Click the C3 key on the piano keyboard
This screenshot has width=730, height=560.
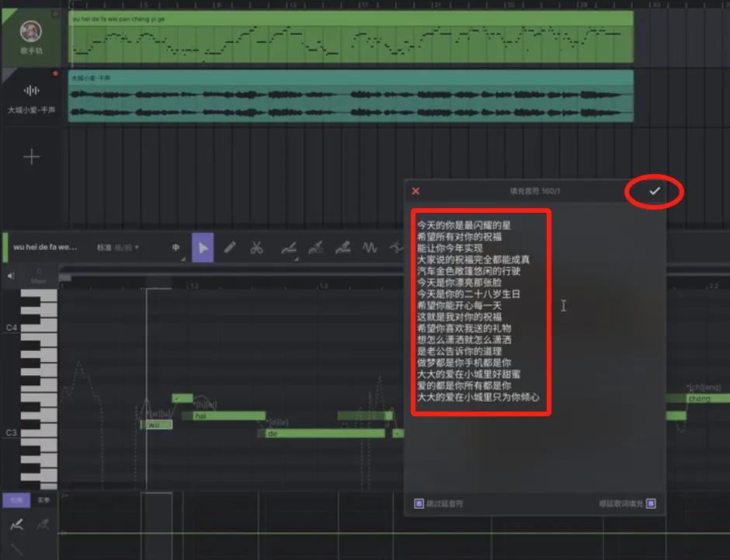click(39, 433)
